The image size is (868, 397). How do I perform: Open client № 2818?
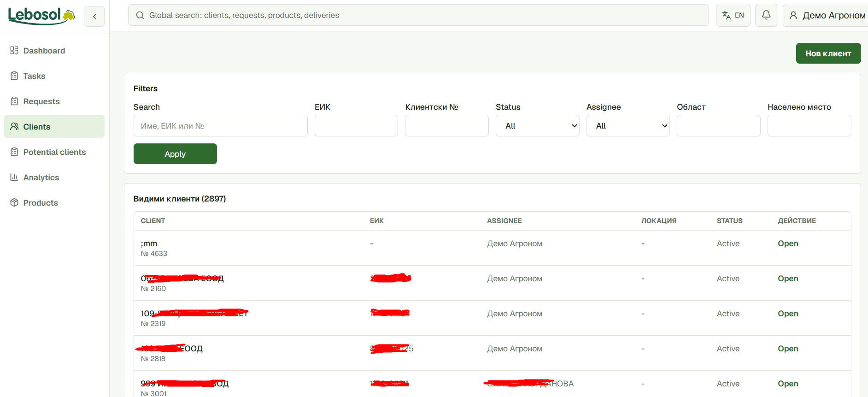click(788, 349)
